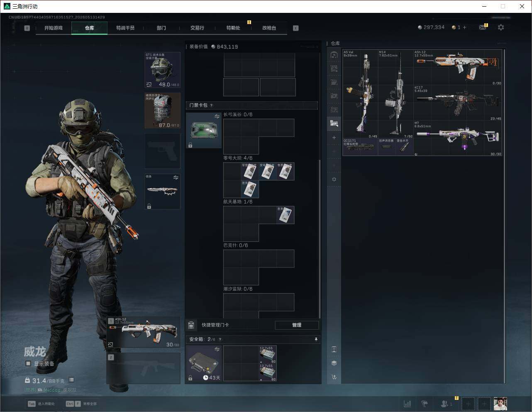532x412 pixels.
Task: Open warehouse sidebar gear settings
Action: (x=334, y=179)
